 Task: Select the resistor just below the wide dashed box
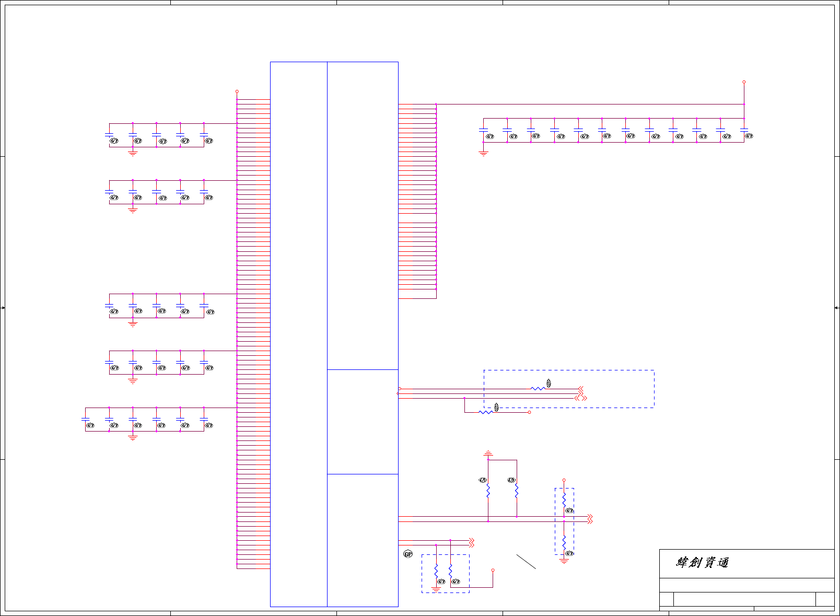tap(486, 412)
